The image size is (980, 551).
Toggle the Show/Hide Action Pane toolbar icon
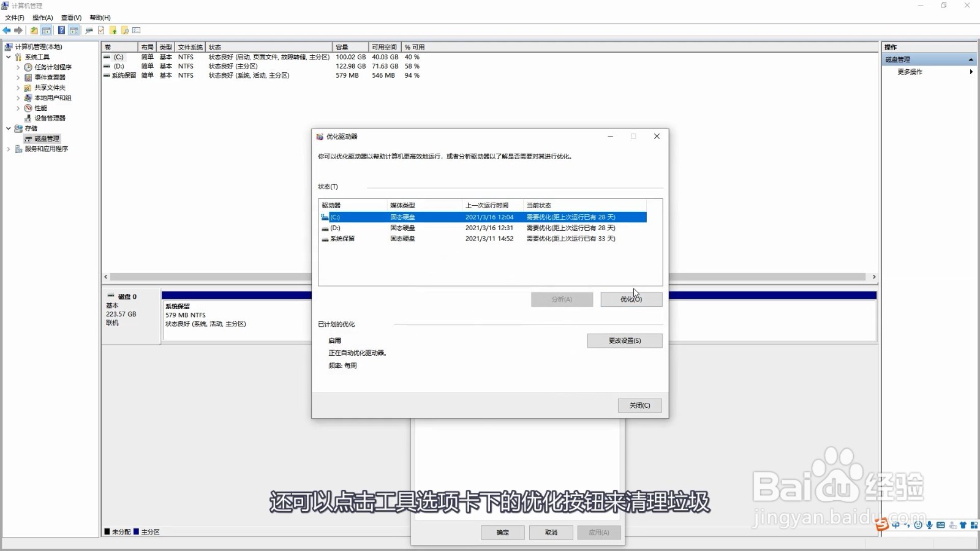pos(74,30)
